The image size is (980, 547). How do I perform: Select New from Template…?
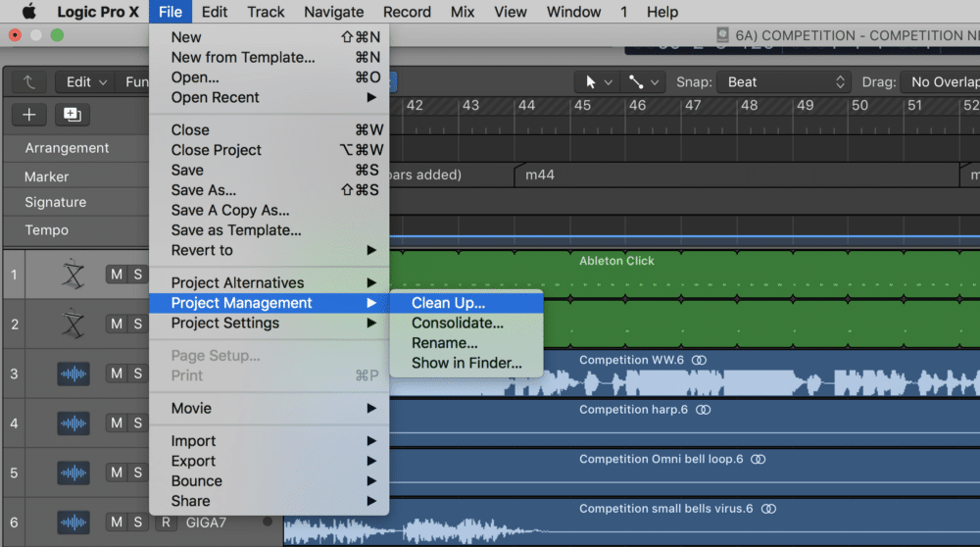(269, 57)
